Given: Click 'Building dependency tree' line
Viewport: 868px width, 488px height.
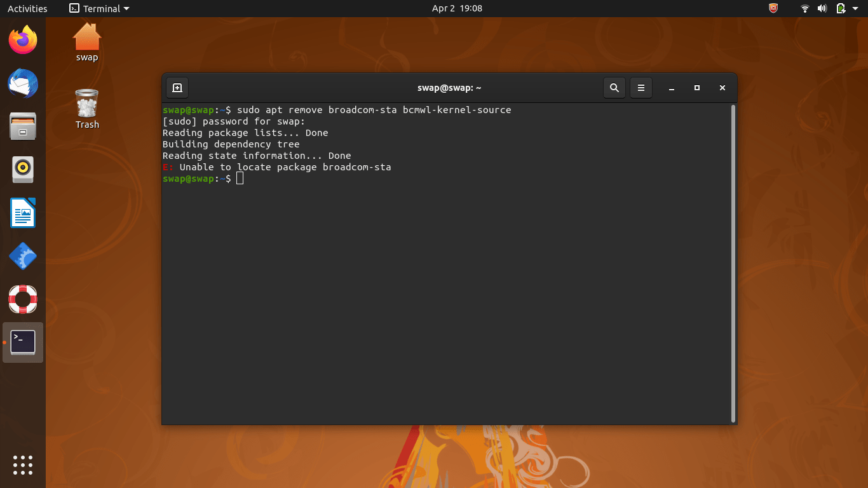Looking at the screenshot, I should click(231, 144).
